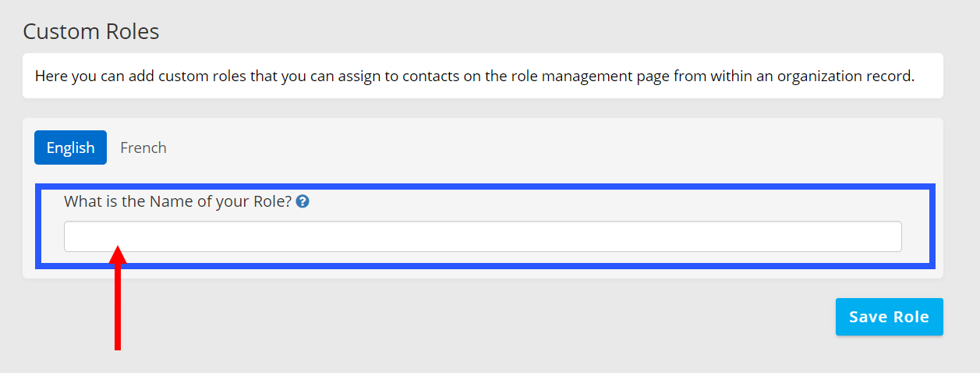The image size is (980, 373).
Task: Switch to the French tab
Action: [143, 147]
